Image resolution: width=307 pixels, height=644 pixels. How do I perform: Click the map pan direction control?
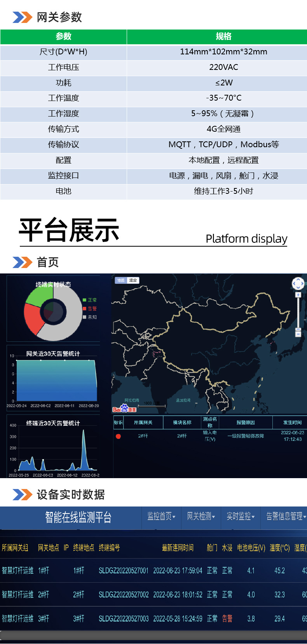298,284
